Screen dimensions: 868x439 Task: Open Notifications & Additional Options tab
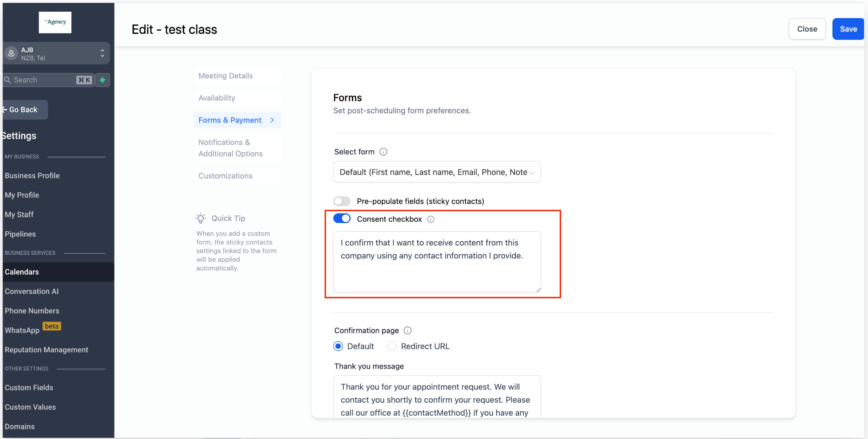coord(230,148)
